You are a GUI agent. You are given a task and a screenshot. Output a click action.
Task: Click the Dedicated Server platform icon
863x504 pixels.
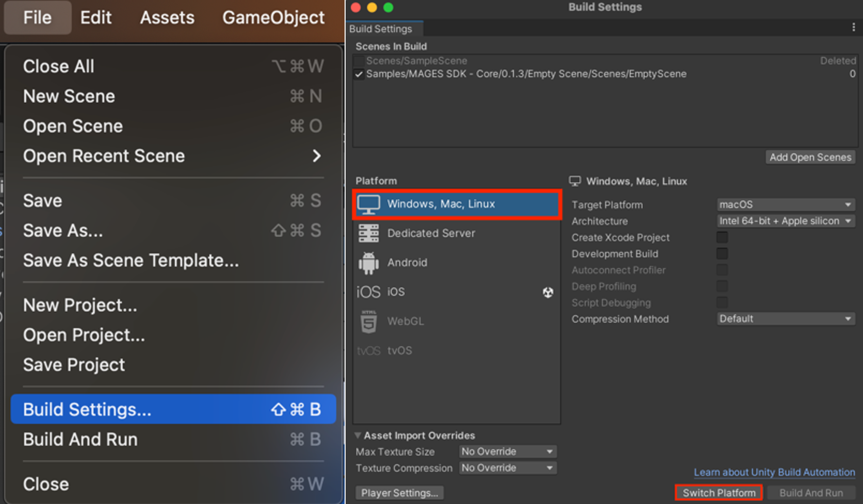(x=368, y=233)
